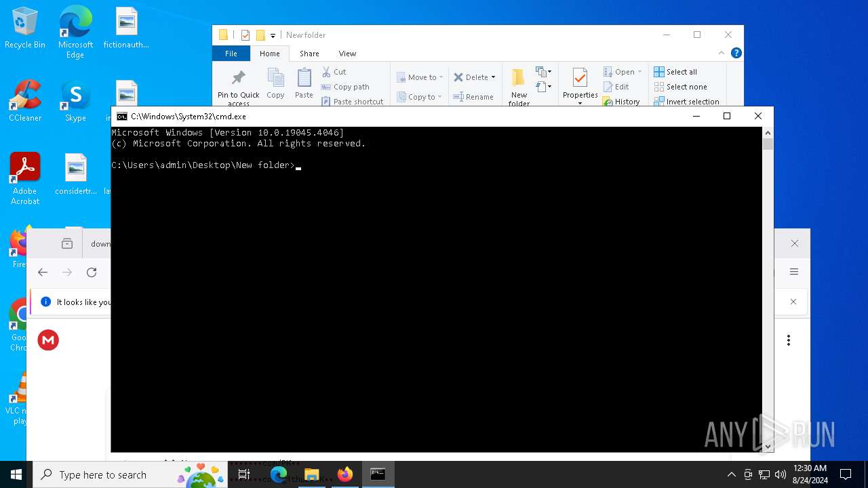This screenshot has width=868, height=488.
Task: Click Select all in Explorer ribbon
Action: pos(675,72)
